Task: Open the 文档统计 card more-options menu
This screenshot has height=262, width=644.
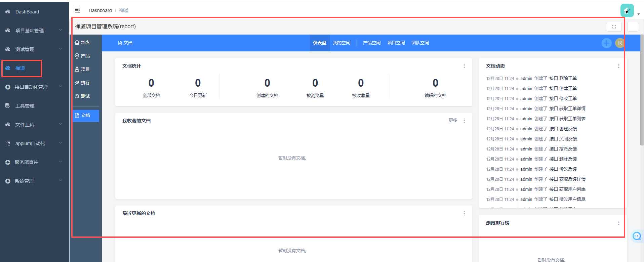Action: click(x=464, y=66)
